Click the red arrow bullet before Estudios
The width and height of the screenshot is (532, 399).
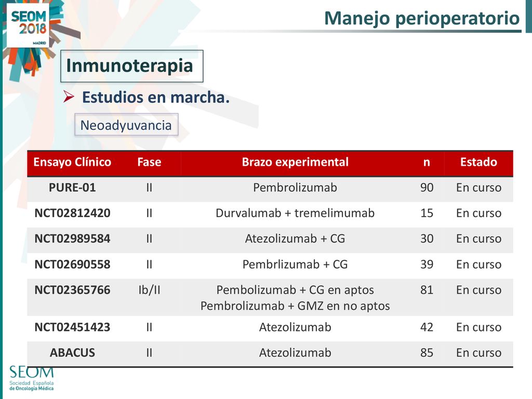click(x=69, y=97)
